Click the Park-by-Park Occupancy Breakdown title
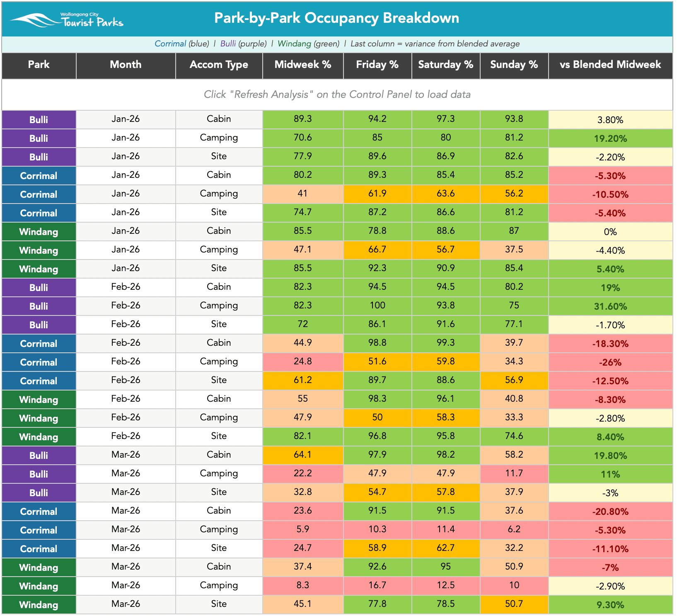The height and width of the screenshot is (616, 677). [x=337, y=18]
